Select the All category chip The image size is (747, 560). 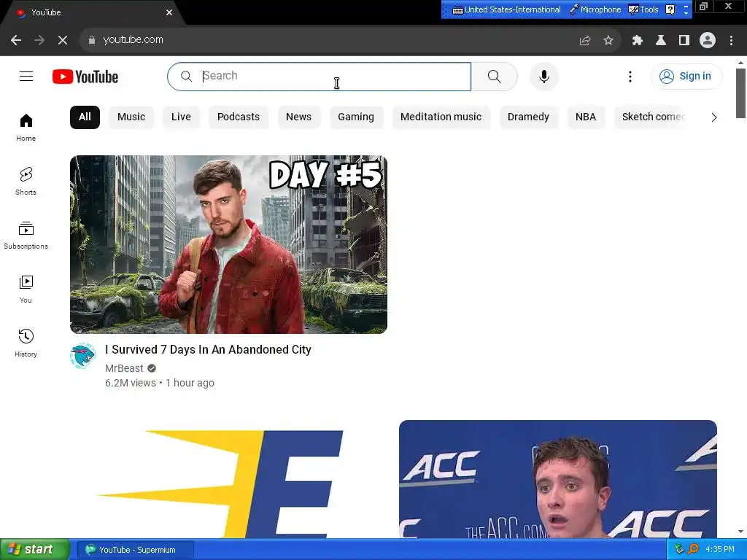(85, 117)
